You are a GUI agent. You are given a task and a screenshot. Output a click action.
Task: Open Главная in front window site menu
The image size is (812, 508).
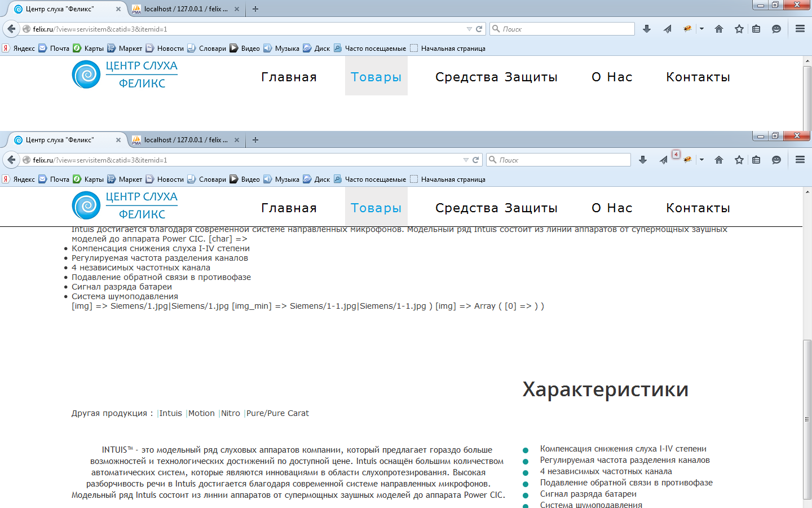[289, 208]
